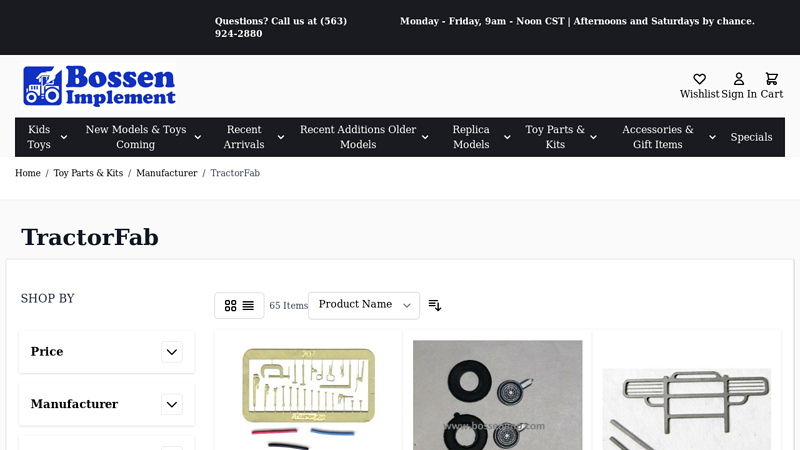Expand the Price filter chevron
Screen dimensions: 800x450
pyautogui.click(x=172, y=352)
